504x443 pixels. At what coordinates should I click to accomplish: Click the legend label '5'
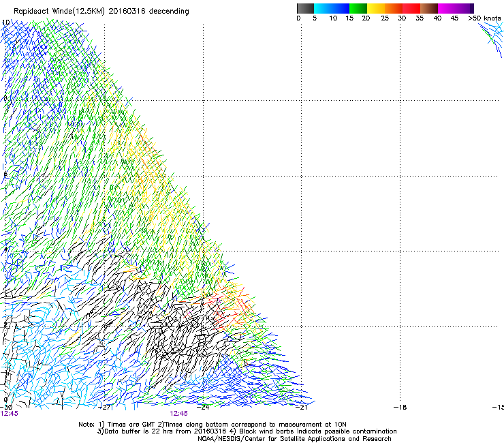[315, 18]
